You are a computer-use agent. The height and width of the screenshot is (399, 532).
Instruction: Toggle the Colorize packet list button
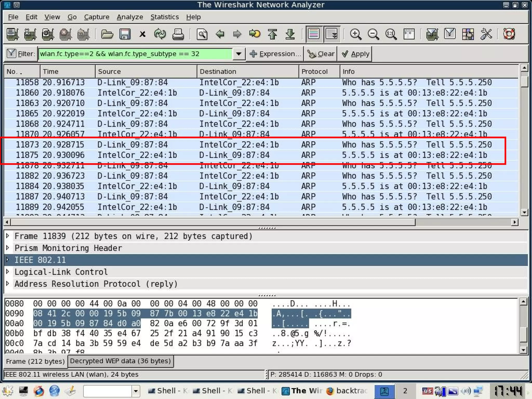pyautogui.click(x=314, y=34)
